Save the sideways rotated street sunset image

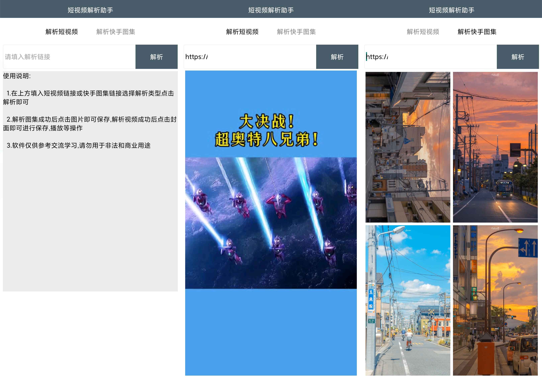(408, 147)
